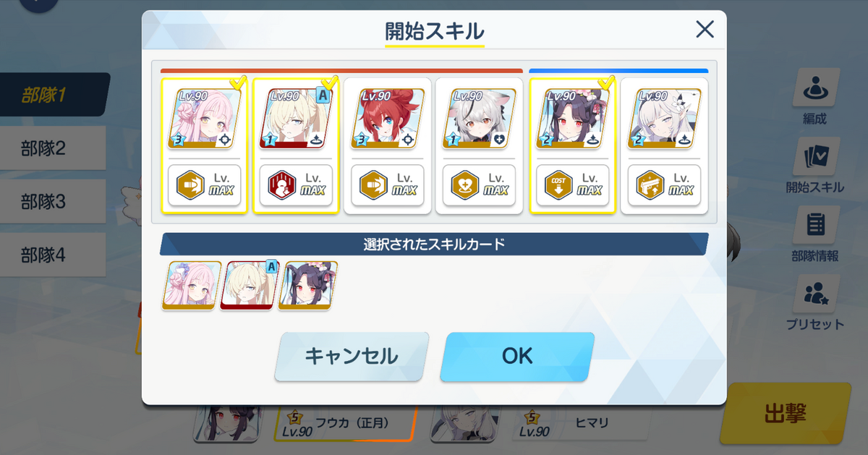This screenshot has width=868, height=455.
Task: Click the pistol buff skill icon
Action: [x=650, y=186]
